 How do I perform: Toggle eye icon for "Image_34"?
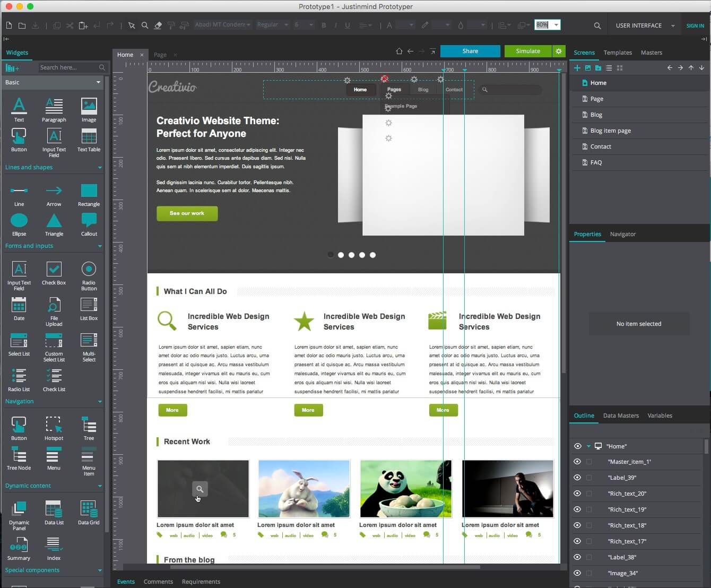click(577, 573)
